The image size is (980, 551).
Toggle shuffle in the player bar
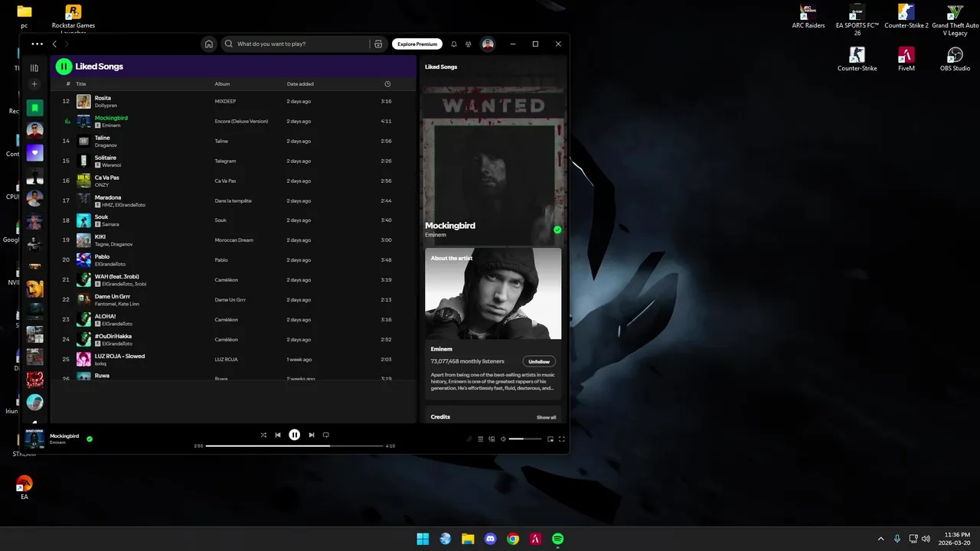[x=263, y=435]
